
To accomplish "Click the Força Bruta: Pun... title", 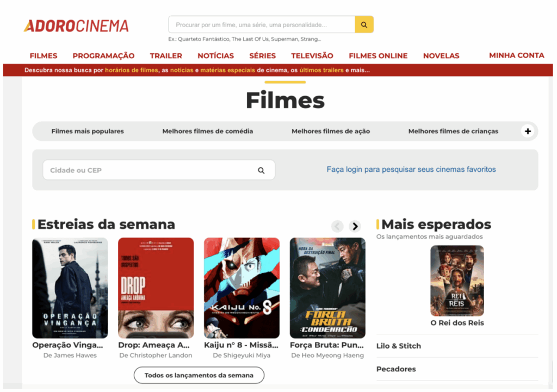I will 327,345.
